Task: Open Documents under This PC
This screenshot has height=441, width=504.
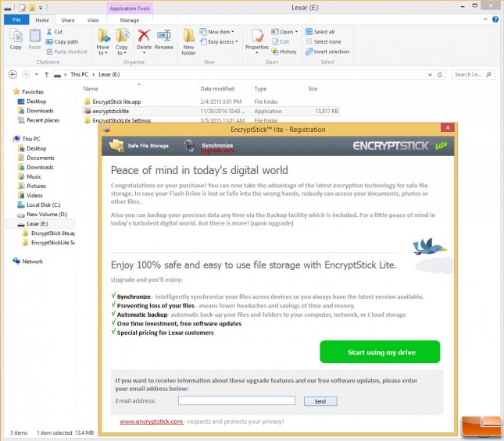Action: click(x=36, y=158)
